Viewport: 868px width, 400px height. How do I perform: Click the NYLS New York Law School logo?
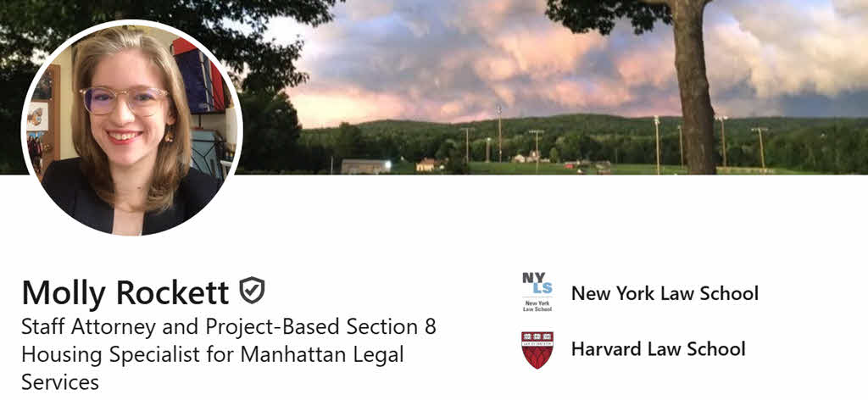tap(537, 293)
